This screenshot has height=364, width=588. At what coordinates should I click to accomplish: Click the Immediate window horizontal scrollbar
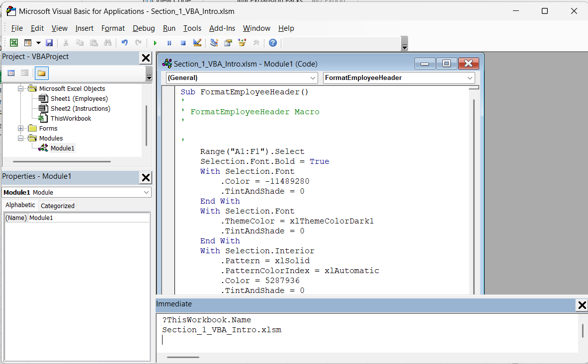(183, 357)
